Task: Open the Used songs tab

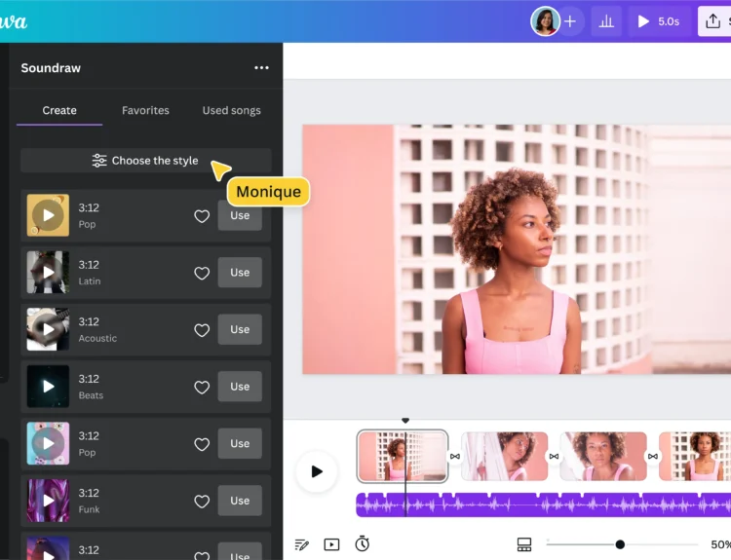Action: (231, 110)
